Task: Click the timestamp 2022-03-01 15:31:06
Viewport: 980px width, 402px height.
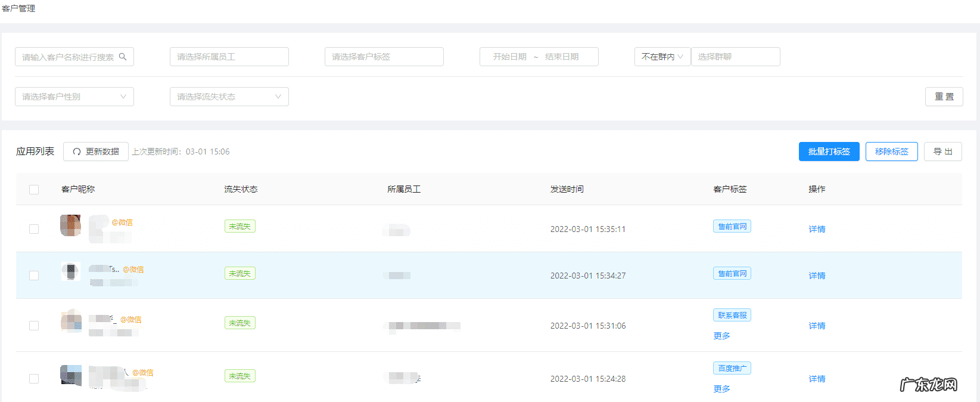Action: click(x=588, y=326)
